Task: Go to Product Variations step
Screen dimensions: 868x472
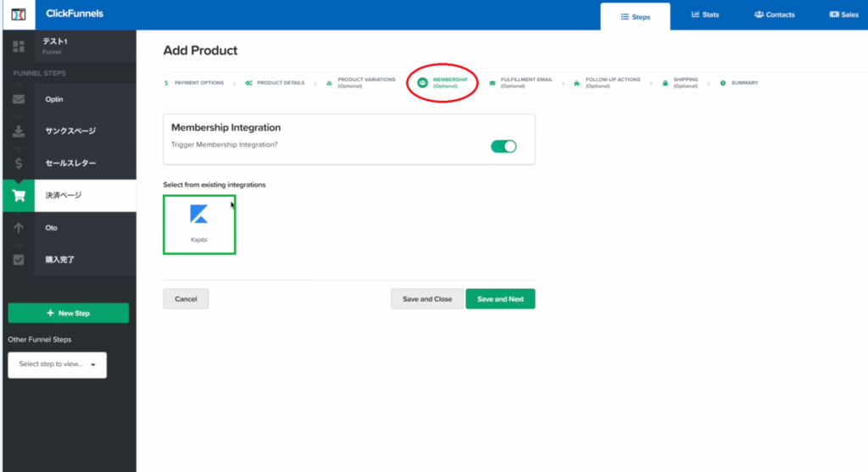Action: [361, 83]
